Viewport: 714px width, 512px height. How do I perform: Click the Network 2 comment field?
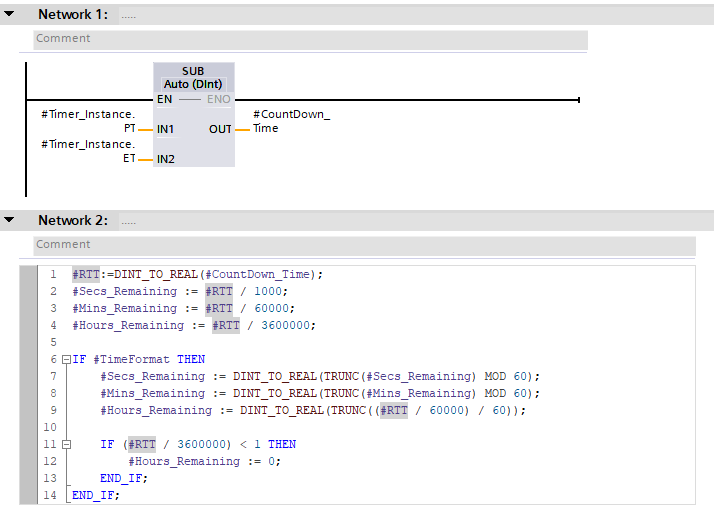click(x=364, y=245)
